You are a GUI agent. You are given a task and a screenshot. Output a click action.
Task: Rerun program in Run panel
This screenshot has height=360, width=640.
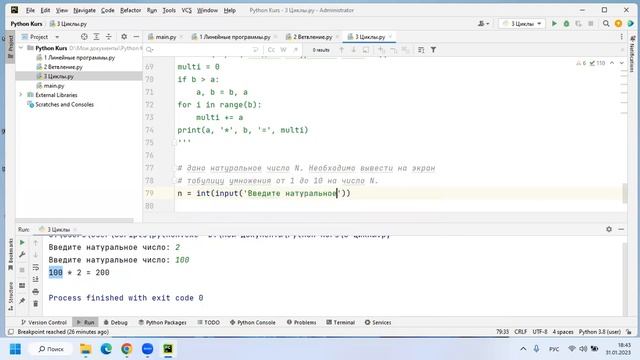[x=22, y=242]
